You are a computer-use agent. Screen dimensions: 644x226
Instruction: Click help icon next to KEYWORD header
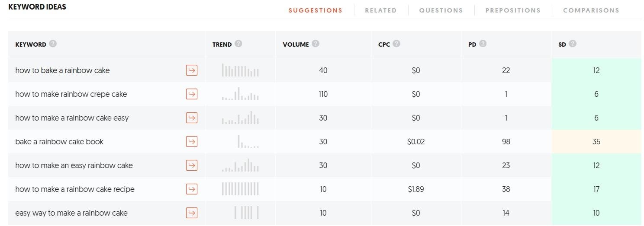pyautogui.click(x=53, y=44)
